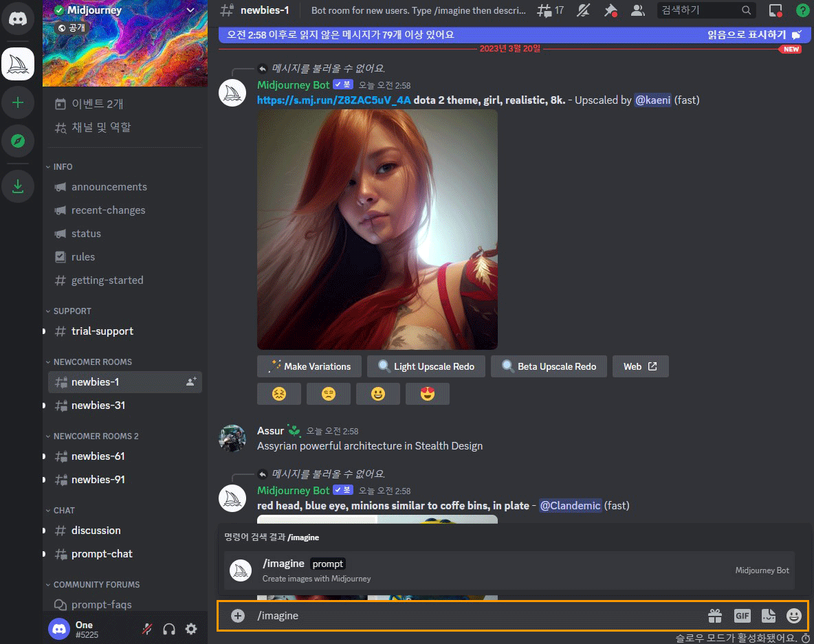Open the sticker picker next to the GIF icon
This screenshot has width=814, height=644.
(769, 616)
